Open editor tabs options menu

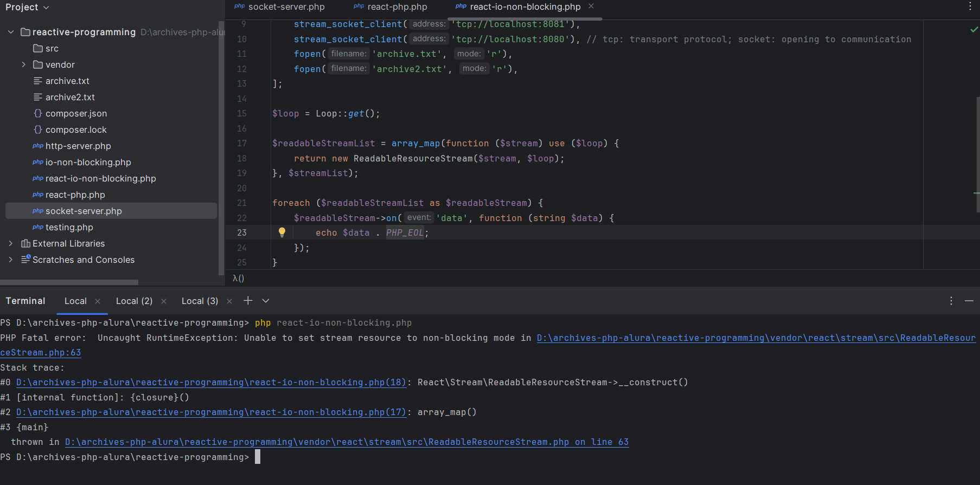point(970,7)
